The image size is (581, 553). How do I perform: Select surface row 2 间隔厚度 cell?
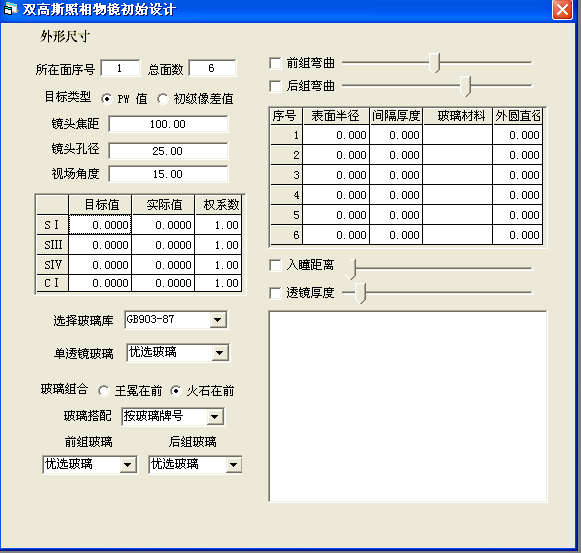(x=396, y=155)
